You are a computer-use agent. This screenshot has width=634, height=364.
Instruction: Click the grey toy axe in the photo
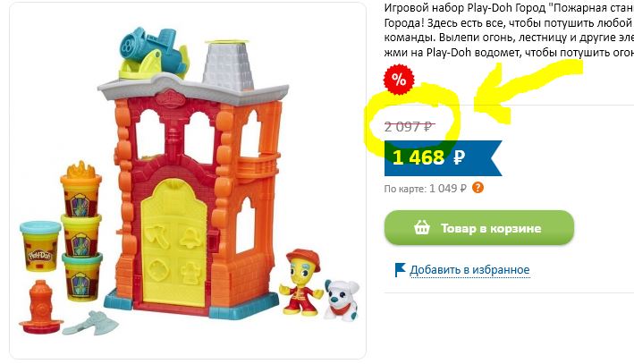(90, 323)
